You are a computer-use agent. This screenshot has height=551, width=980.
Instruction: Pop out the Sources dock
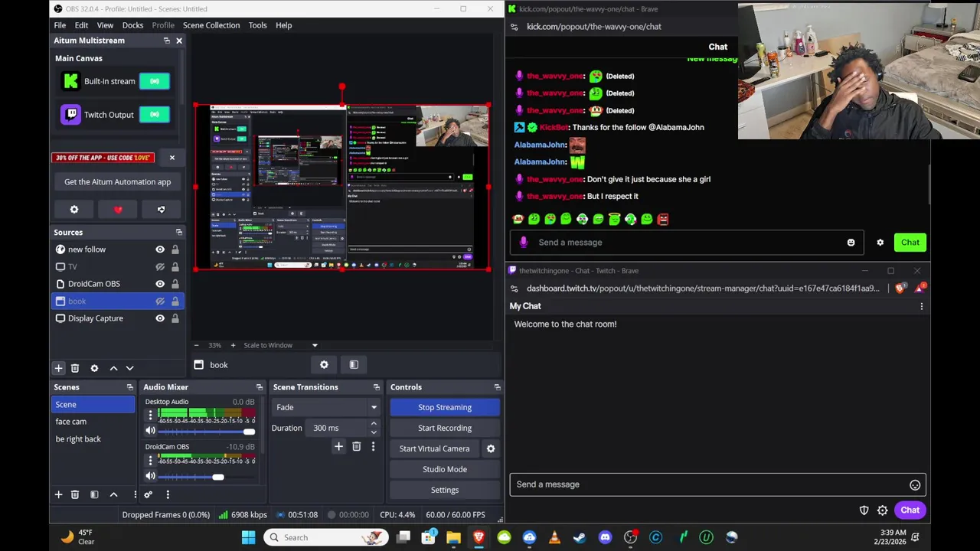(179, 233)
